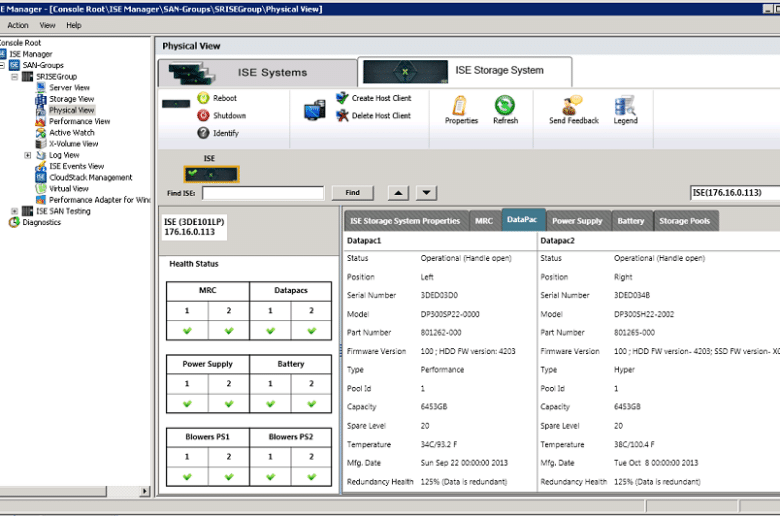
Task: Open ISE(176.16.0.113) combo box
Action: click(735, 193)
